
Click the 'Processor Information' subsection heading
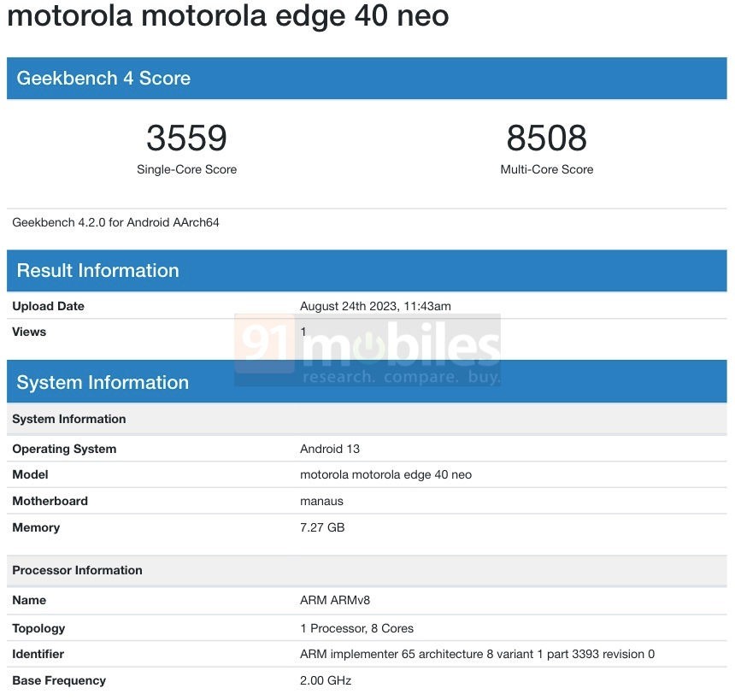(x=77, y=570)
